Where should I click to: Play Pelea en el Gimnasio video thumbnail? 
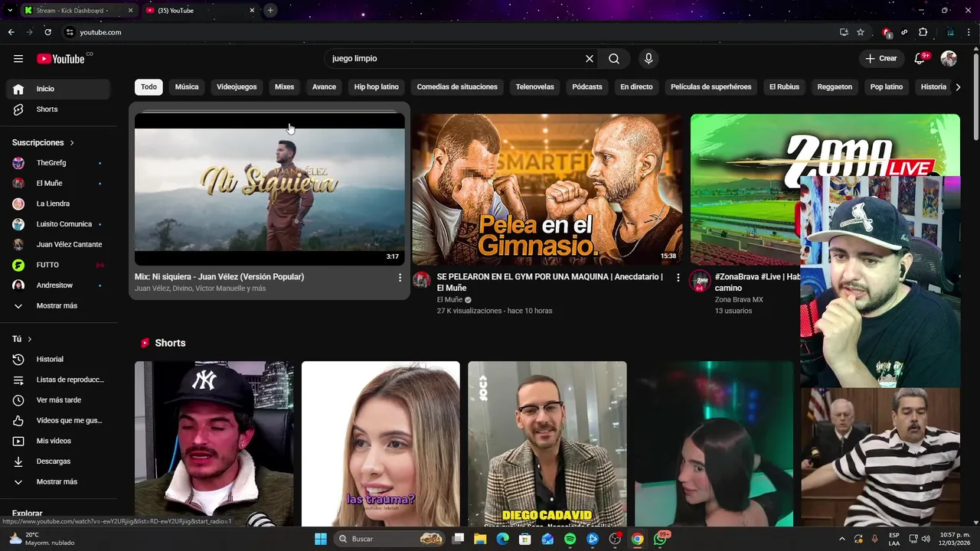click(547, 189)
